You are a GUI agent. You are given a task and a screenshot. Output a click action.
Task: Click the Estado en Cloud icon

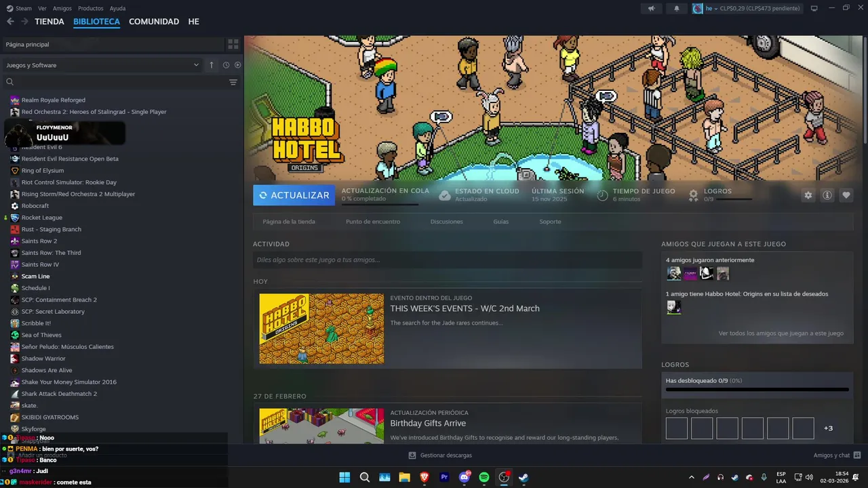point(445,195)
